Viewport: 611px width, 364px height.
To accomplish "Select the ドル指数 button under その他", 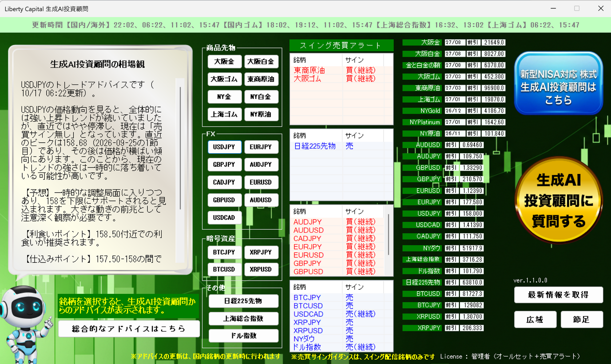I will click(243, 336).
